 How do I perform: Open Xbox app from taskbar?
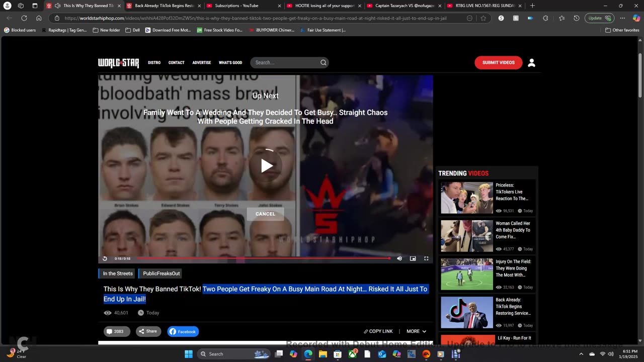(x=353, y=354)
